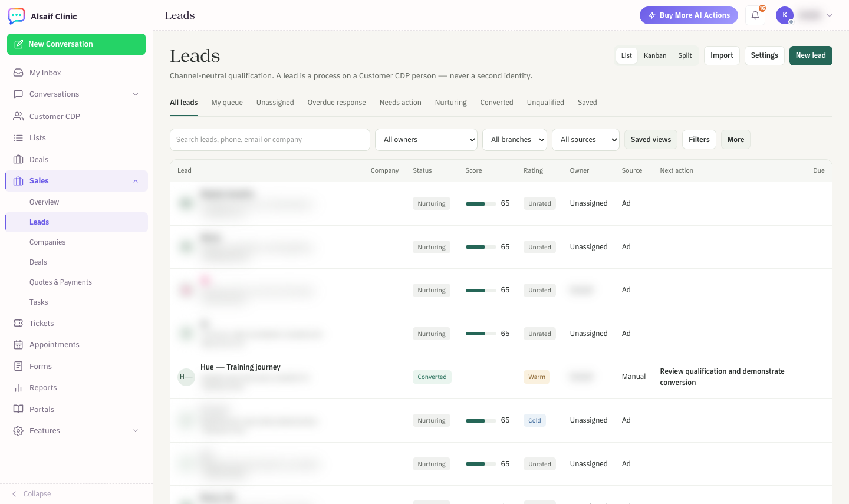Viewport: 849px width, 504px height.
Task: Open the All branches dropdown
Action: [x=515, y=140]
